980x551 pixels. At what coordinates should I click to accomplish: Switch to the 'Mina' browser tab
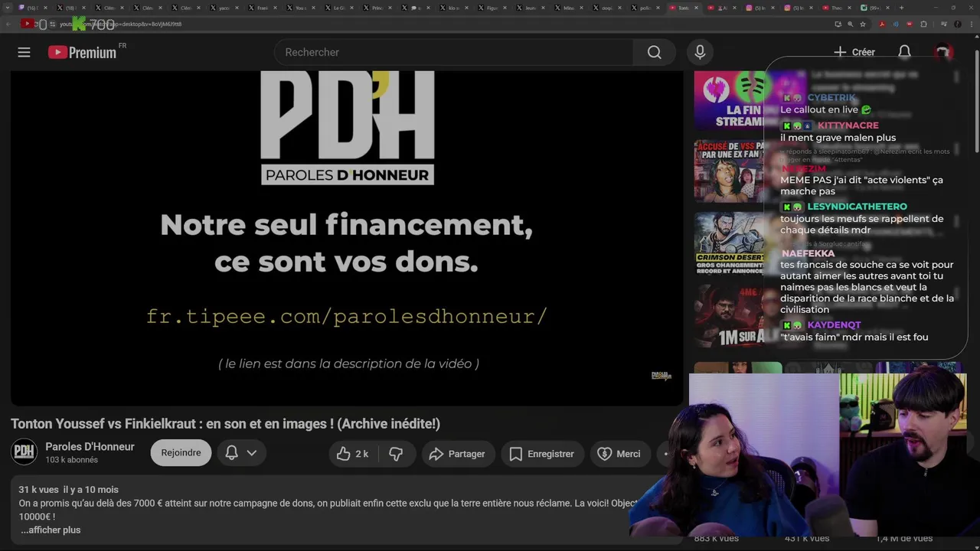tap(568, 8)
